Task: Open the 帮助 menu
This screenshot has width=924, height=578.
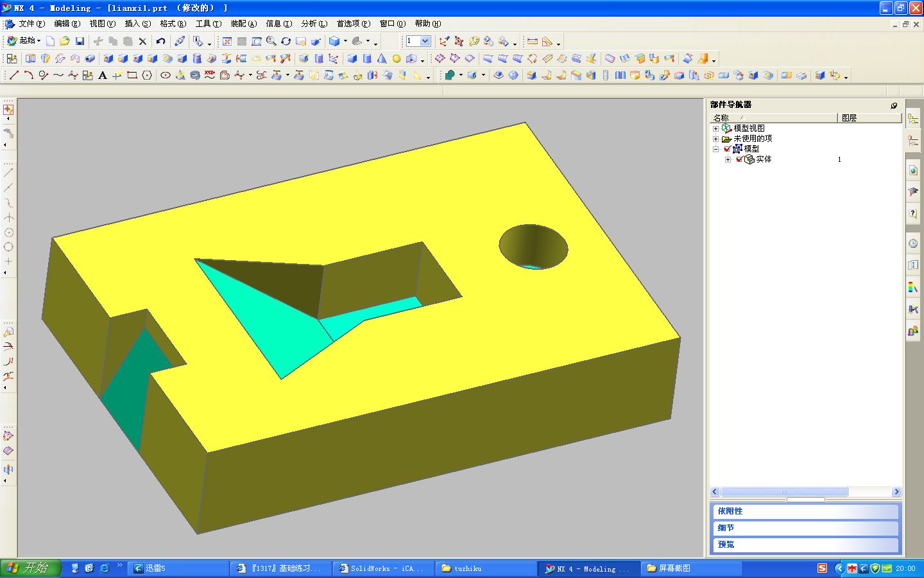Action: 427,24
